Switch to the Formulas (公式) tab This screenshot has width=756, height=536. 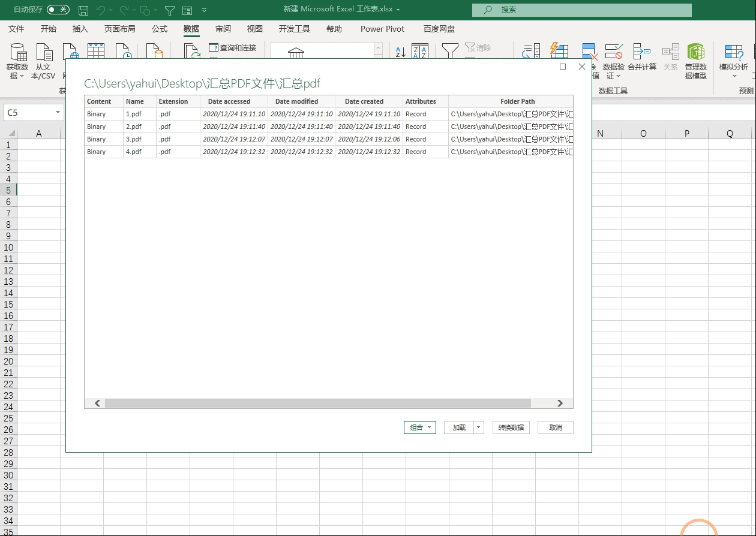pyautogui.click(x=160, y=29)
